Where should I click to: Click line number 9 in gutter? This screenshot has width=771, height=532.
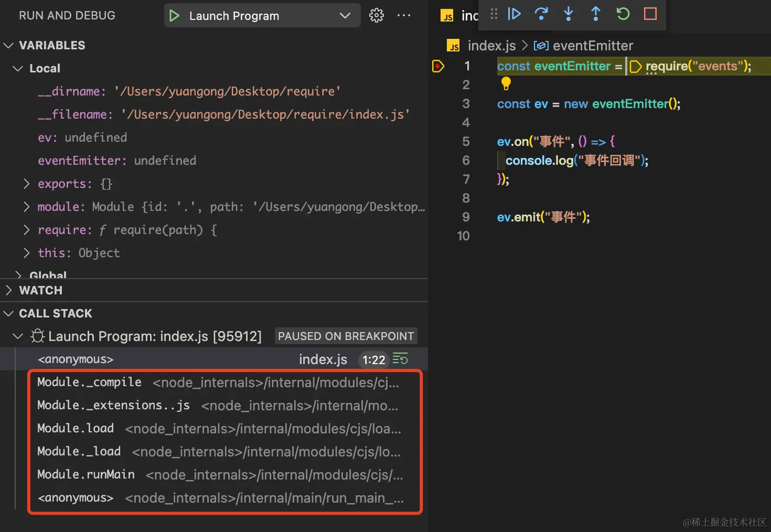point(466,217)
